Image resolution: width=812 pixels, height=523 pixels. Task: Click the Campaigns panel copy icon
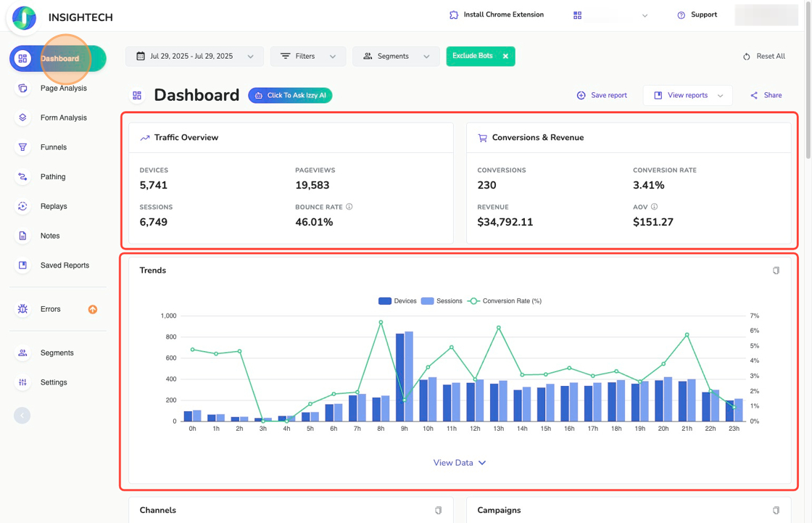776,511
